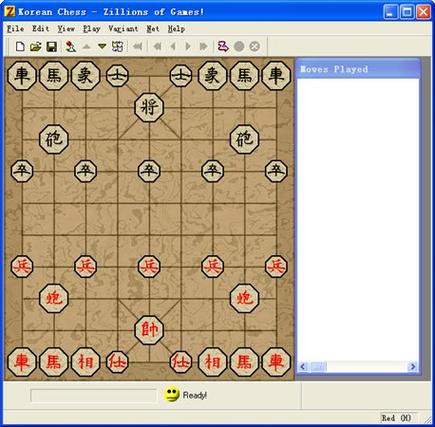Click the yellow smiley face status icon
Viewport: 435px width, 427px height.
click(x=171, y=395)
